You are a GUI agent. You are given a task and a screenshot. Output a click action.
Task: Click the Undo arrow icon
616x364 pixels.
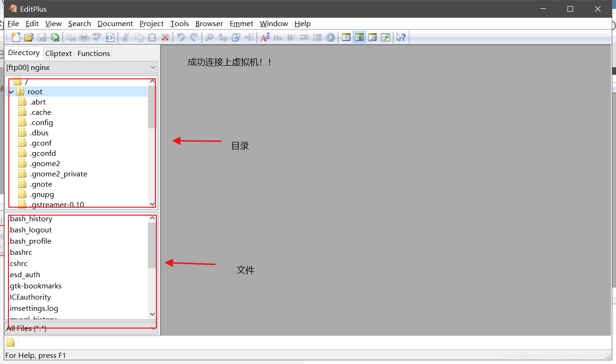click(x=181, y=37)
